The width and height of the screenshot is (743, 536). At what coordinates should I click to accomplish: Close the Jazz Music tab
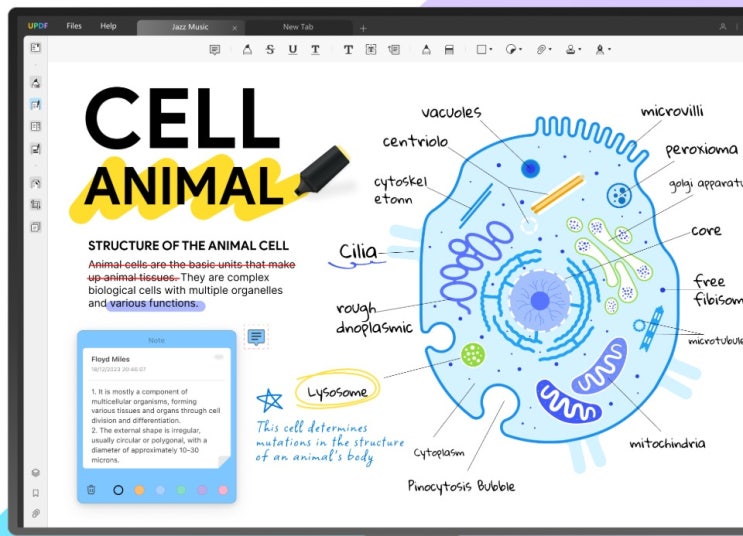point(235,28)
